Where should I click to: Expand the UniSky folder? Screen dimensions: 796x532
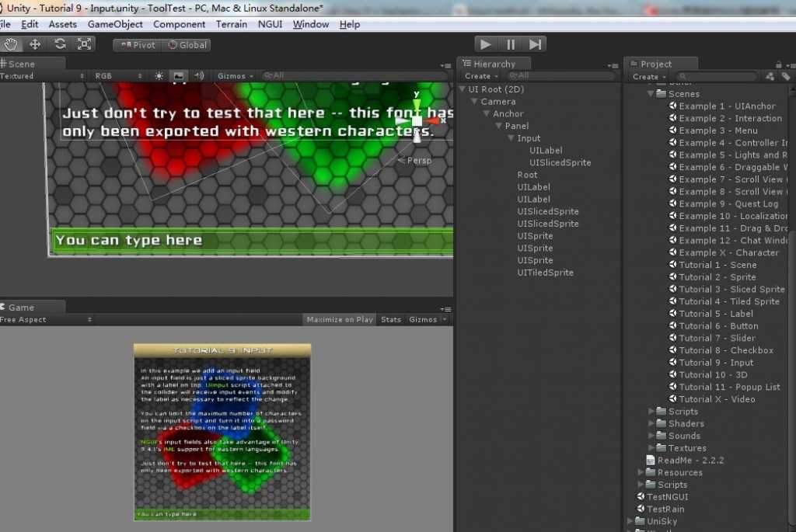coord(630,521)
